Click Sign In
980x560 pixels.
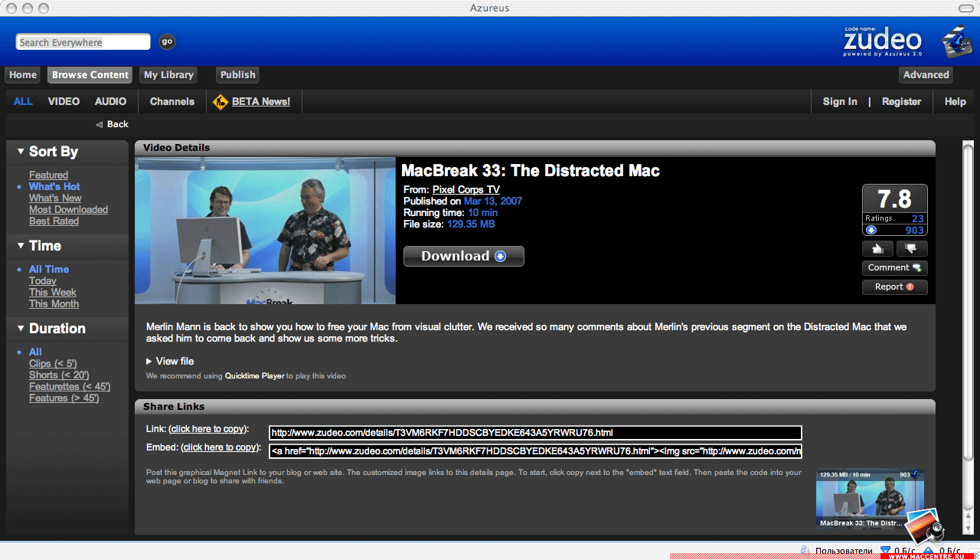(840, 101)
